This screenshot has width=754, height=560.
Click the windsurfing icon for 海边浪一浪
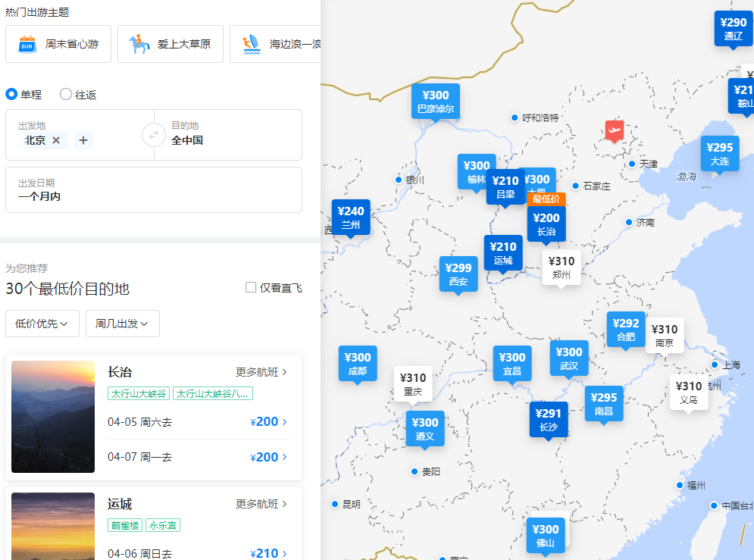(x=252, y=44)
